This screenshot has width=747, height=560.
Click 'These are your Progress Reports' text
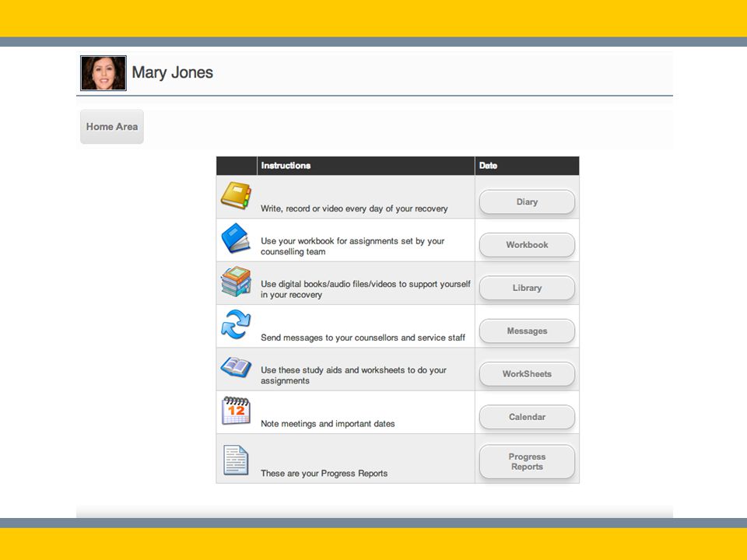tap(324, 474)
